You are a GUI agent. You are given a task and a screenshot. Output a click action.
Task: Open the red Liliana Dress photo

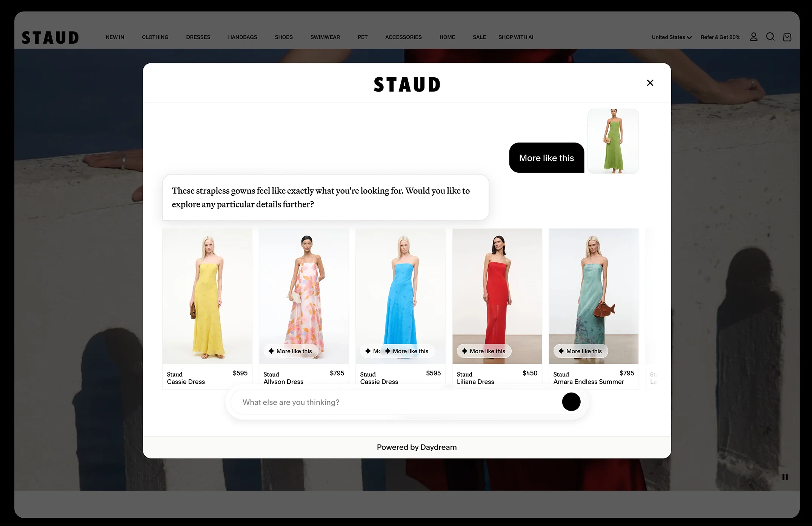pos(497,296)
